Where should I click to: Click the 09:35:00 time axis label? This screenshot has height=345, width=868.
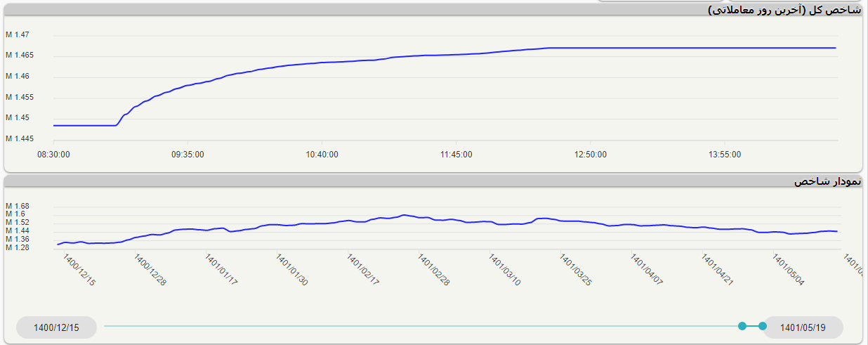pyautogui.click(x=188, y=155)
